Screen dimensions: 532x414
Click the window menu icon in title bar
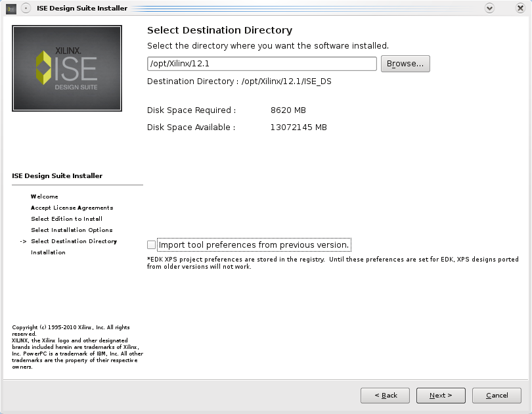[x=11, y=9]
